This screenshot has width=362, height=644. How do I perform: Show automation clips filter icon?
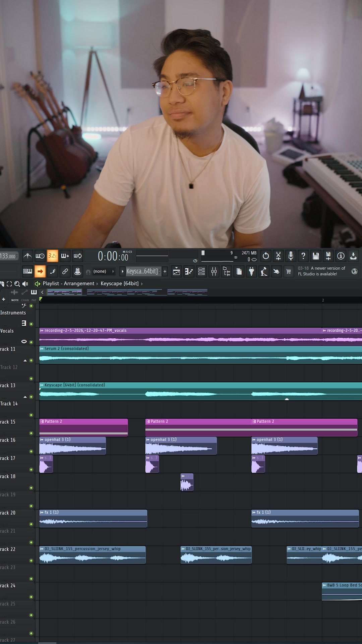tap(24, 292)
